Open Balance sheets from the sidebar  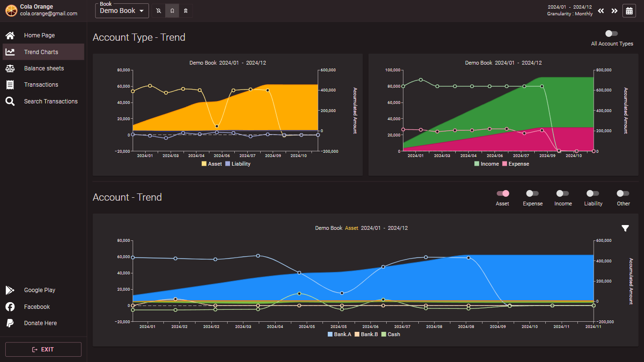pyautogui.click(x=44, y=68)
